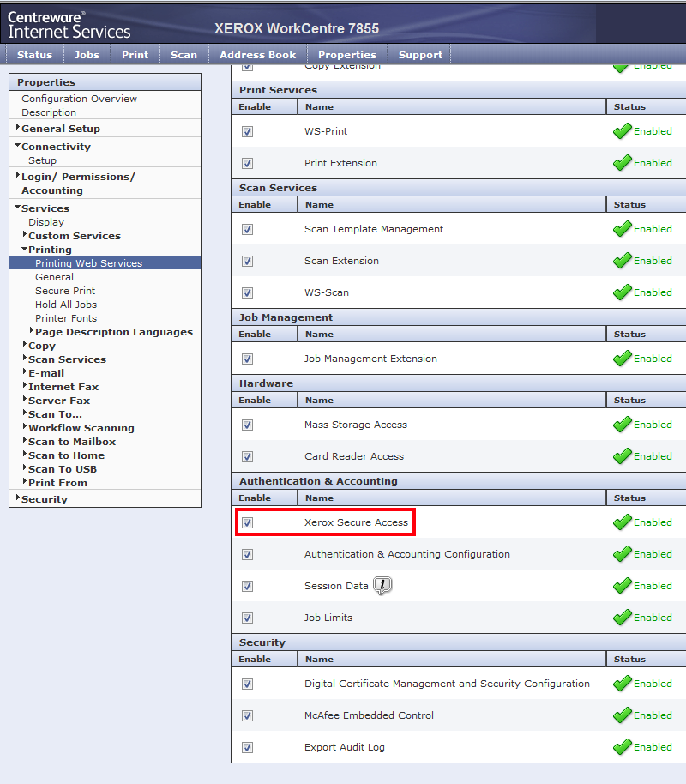The width and height of the screenshot is (686, 784).
Task: Expand Workflow Scanning tree node
Action: pyautogui.click(x=25, y=426)
